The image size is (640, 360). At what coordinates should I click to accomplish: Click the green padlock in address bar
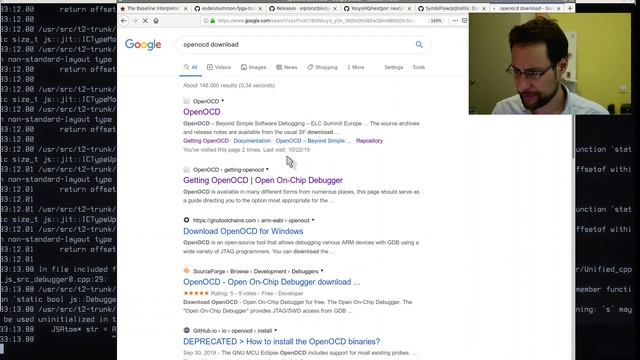click(x=213, y=20)
